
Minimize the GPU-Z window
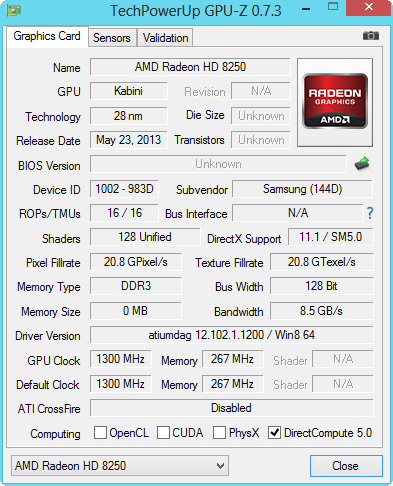point(306,9)
